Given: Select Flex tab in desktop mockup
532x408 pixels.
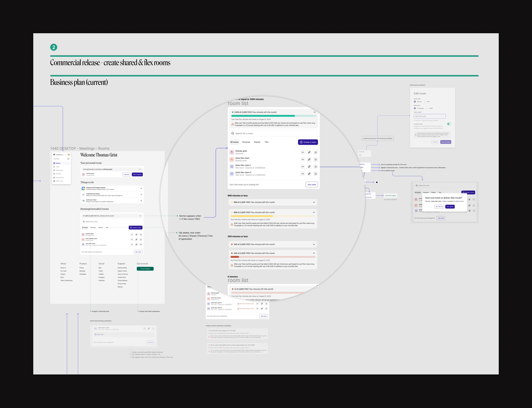Looking at the screenshot, I should tap(107, 228).
